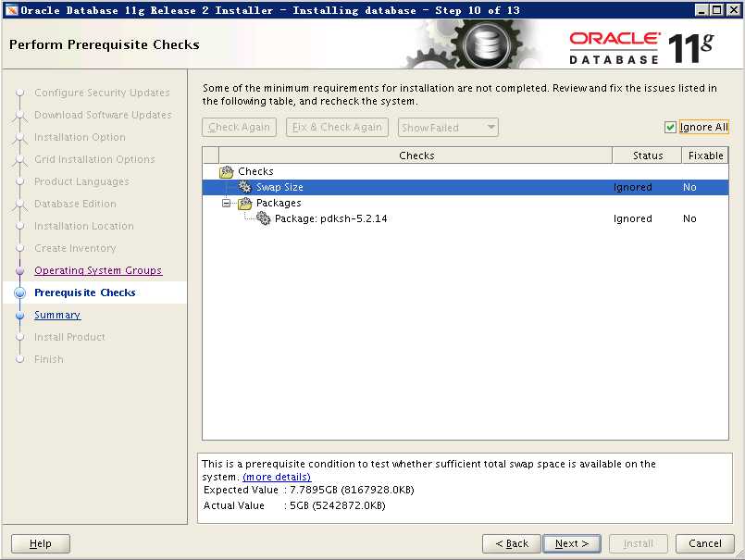The width and height of the screenshot is (745, 560).
Task: Minimize the installer window
Action: (x=702, y=10)
